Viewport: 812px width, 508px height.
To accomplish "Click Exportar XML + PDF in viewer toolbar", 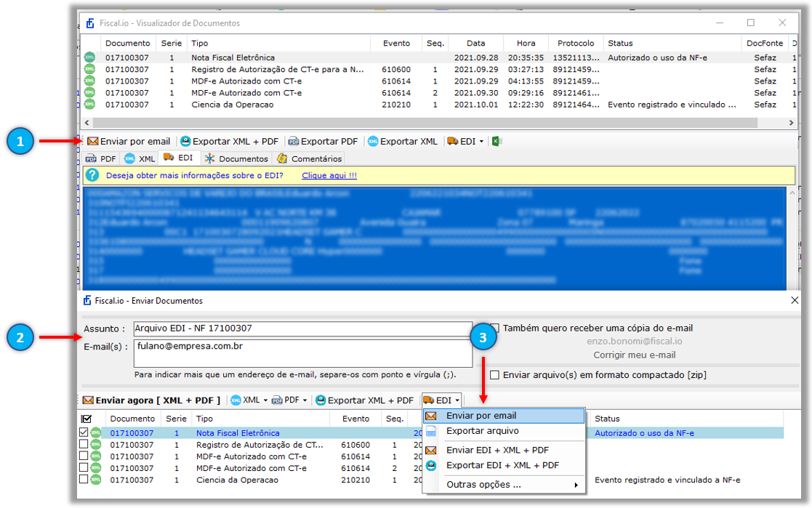I will pos(229,142).
